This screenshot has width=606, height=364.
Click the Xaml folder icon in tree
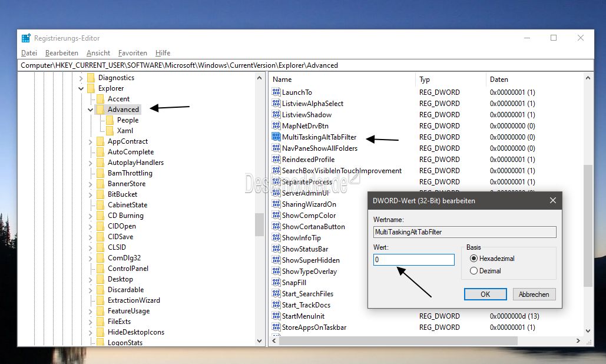click(x=110, y=131)
